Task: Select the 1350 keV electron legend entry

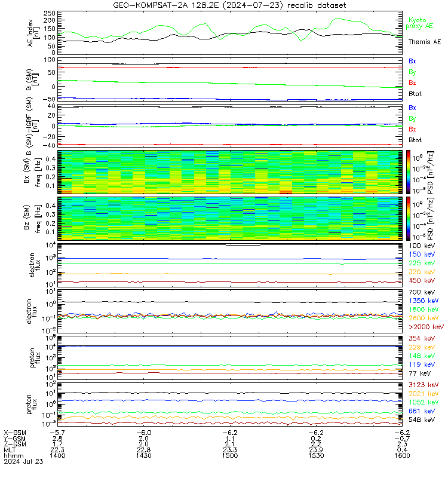Action: click(424, 301)
